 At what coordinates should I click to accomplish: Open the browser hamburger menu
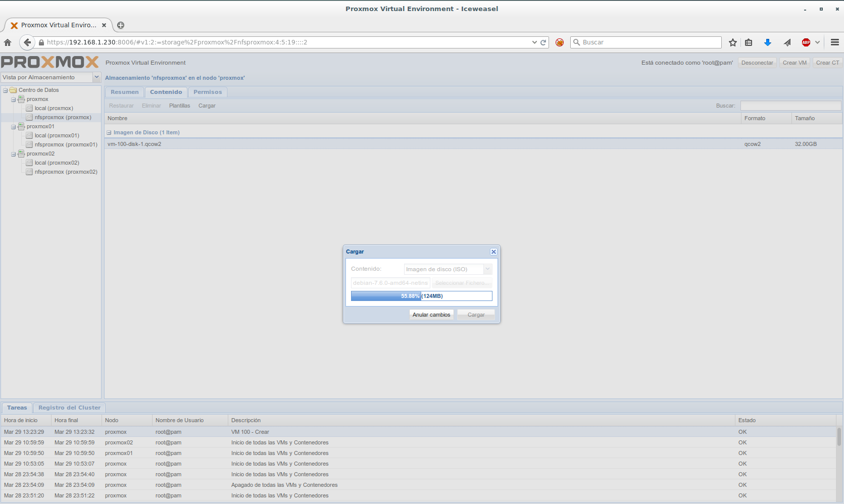(835, 42)
